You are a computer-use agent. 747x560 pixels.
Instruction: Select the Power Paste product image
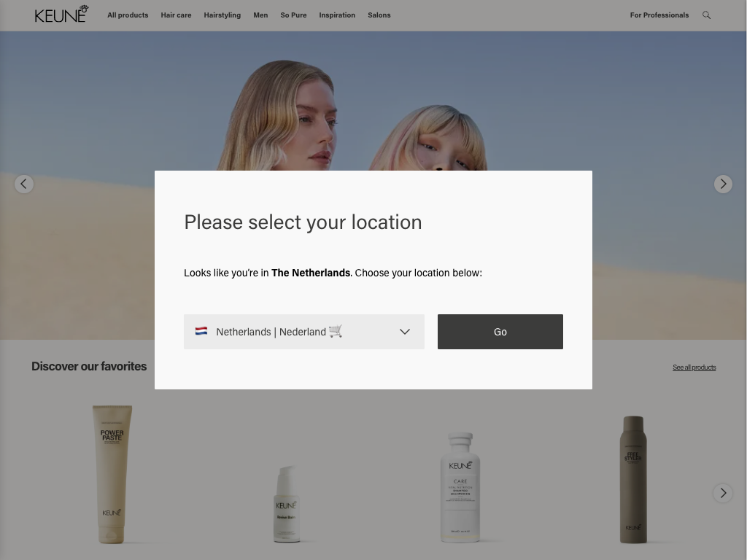pyautogui.click(x=112, y=474)
